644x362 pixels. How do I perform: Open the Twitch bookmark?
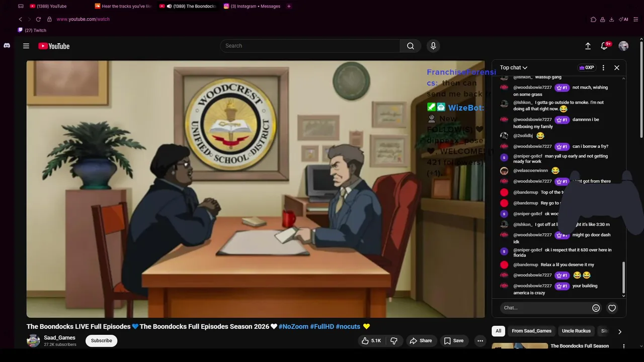(32, 30)
